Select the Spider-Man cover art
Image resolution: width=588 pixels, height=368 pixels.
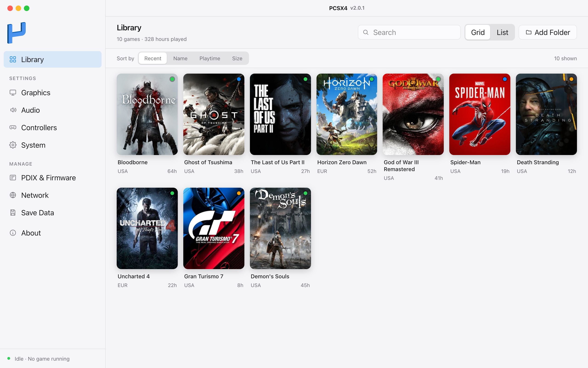tap(480, 114)
